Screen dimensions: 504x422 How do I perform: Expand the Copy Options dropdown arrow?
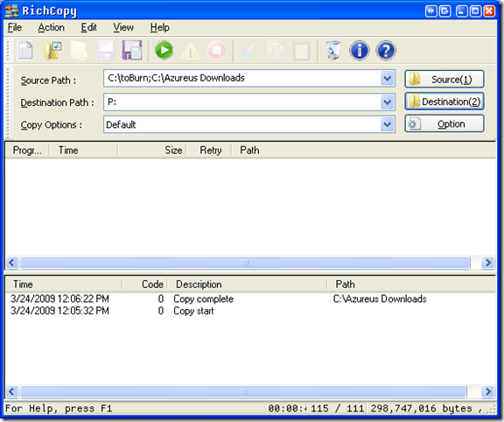pos(388,124)
